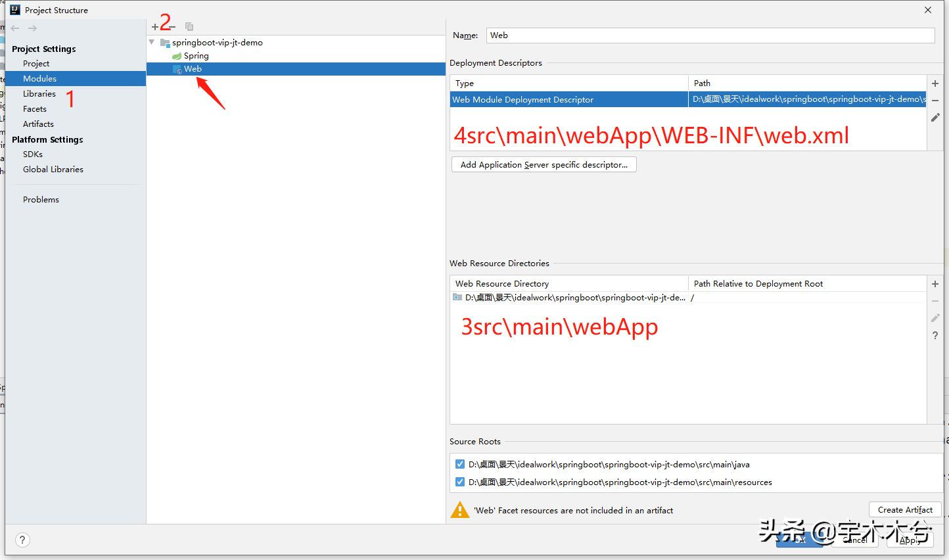
Task: Open the Artifacts settings section
Action: tap(38, 124)
